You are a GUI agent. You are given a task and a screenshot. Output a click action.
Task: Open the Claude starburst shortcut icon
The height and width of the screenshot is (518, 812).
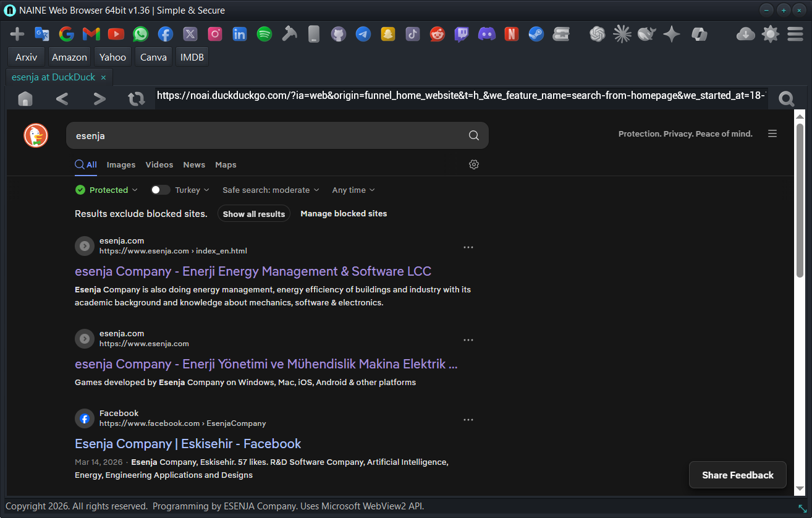click(622, 34)
